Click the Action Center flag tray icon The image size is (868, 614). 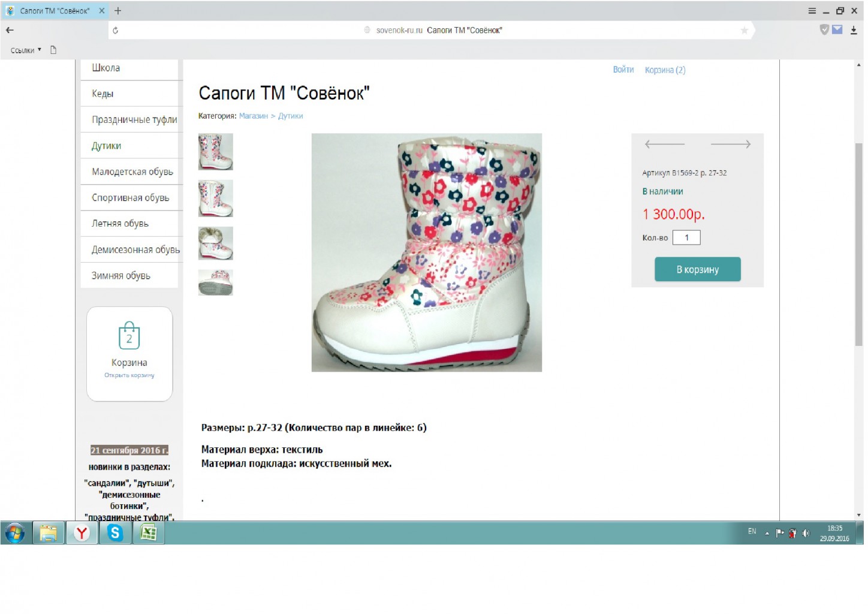[779, 532]
